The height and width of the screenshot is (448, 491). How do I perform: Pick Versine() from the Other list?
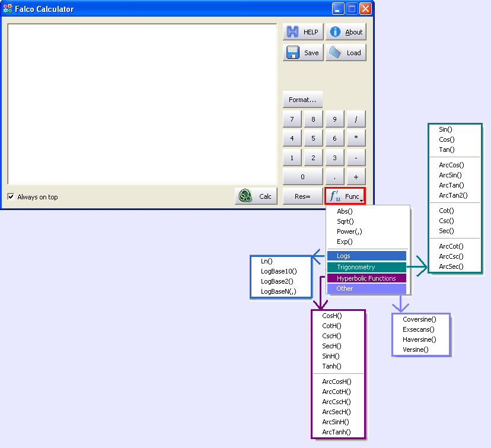click(x=415, y=349)
